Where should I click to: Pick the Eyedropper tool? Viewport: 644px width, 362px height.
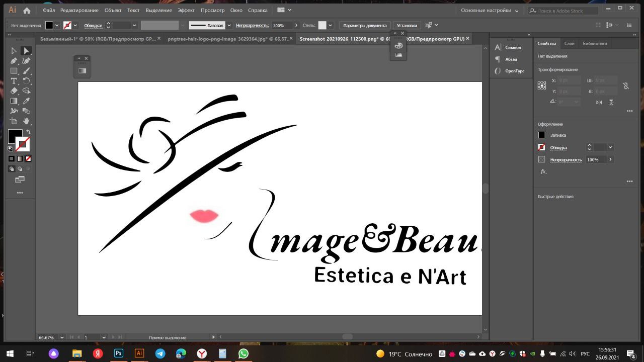27,101
